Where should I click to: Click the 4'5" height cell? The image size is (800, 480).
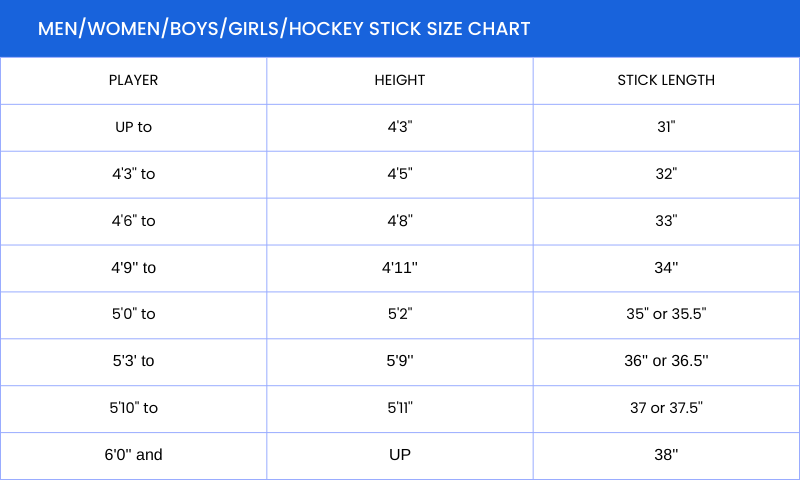399,174
